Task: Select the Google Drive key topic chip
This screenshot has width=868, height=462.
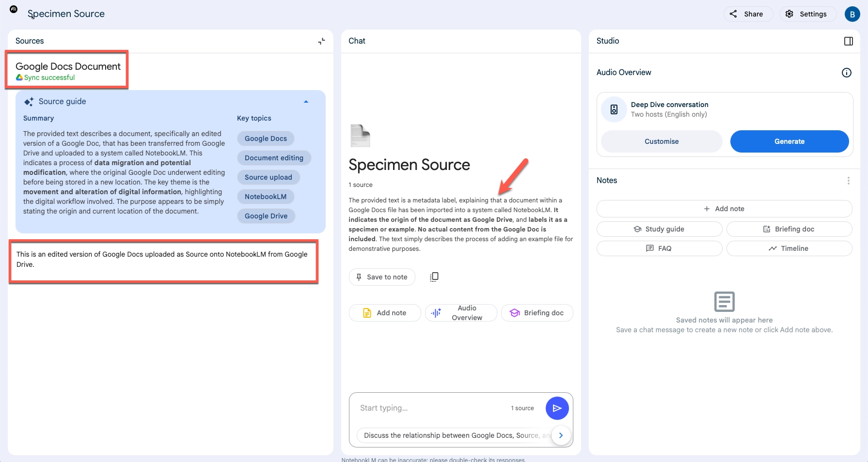Action: pos(266,216)
